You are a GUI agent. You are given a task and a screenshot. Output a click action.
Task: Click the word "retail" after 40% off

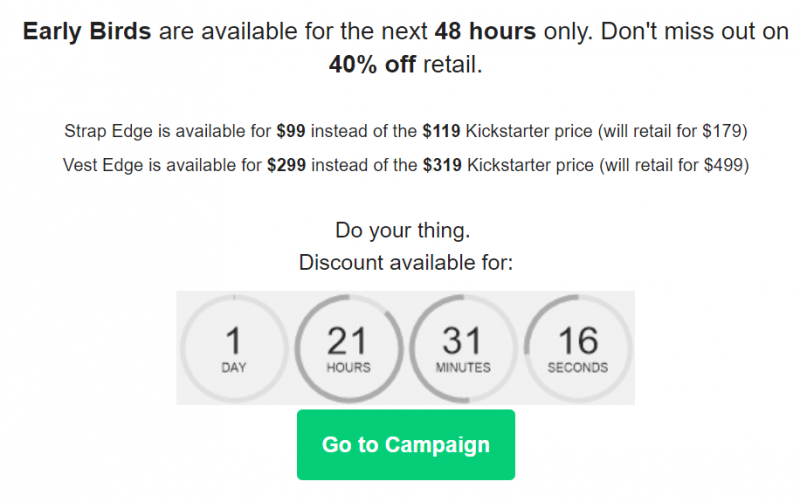453,65
